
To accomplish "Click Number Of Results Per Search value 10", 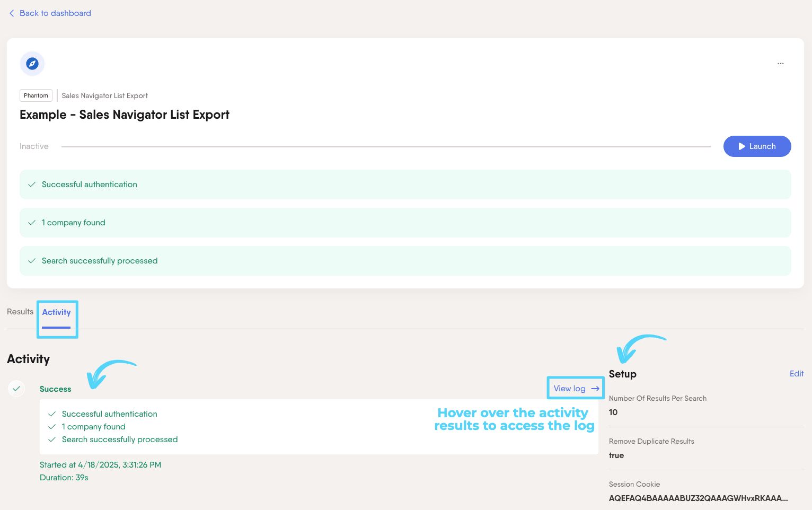I will [x=613, y=412].
